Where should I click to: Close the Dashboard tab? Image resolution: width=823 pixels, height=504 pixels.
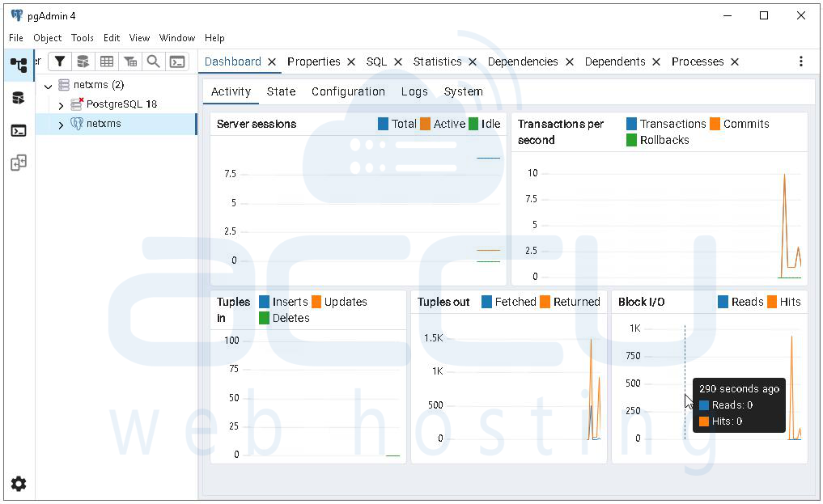pyautogui.click(x=272, y=61)
